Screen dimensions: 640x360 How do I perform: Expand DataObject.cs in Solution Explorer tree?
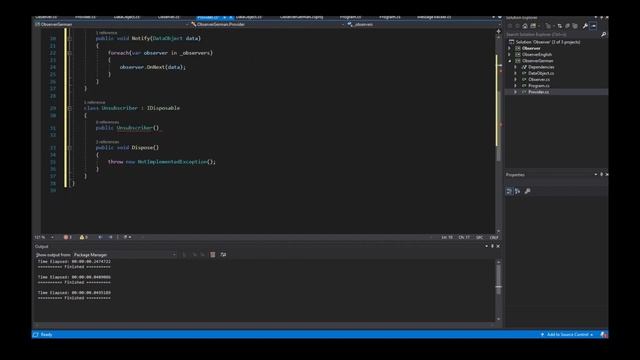[515, 73]
